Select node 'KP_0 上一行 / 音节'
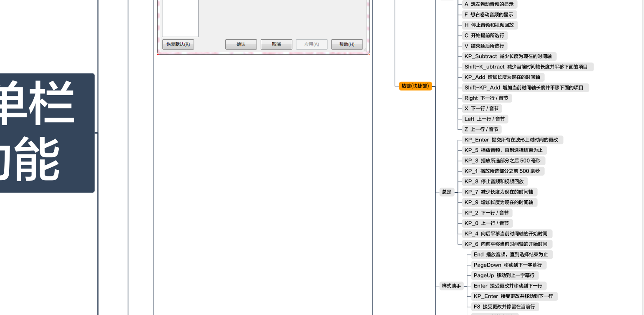The height and width of the screenshot is (315, 644). (487, 223)
